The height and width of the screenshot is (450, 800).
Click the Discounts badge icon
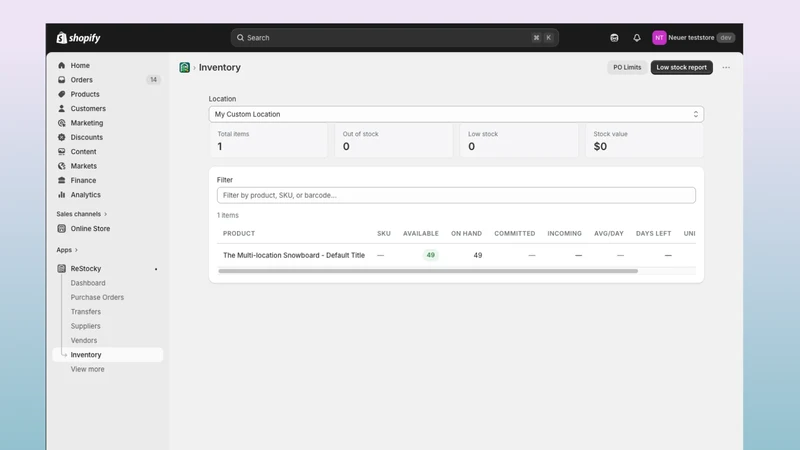click(x=62, y=137)
